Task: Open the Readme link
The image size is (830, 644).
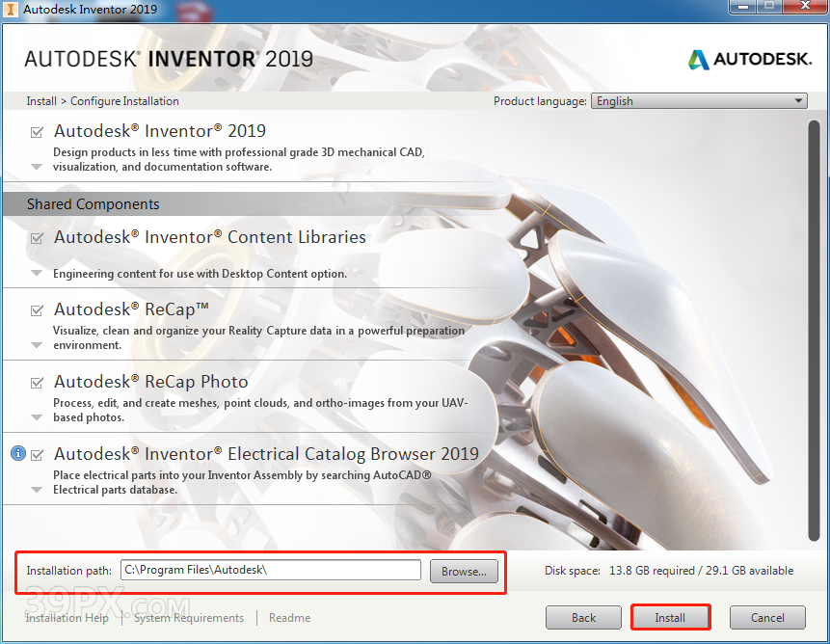Action: click(x=289, y=618)
